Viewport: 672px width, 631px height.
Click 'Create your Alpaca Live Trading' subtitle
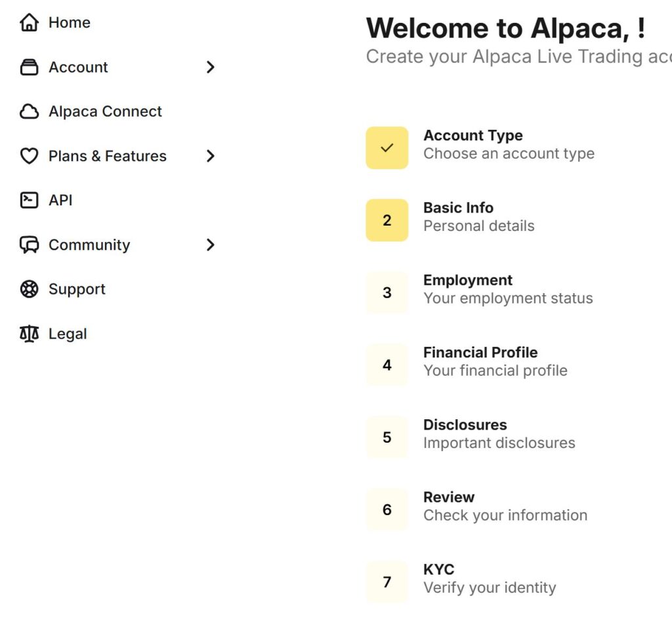coord(518,57)
